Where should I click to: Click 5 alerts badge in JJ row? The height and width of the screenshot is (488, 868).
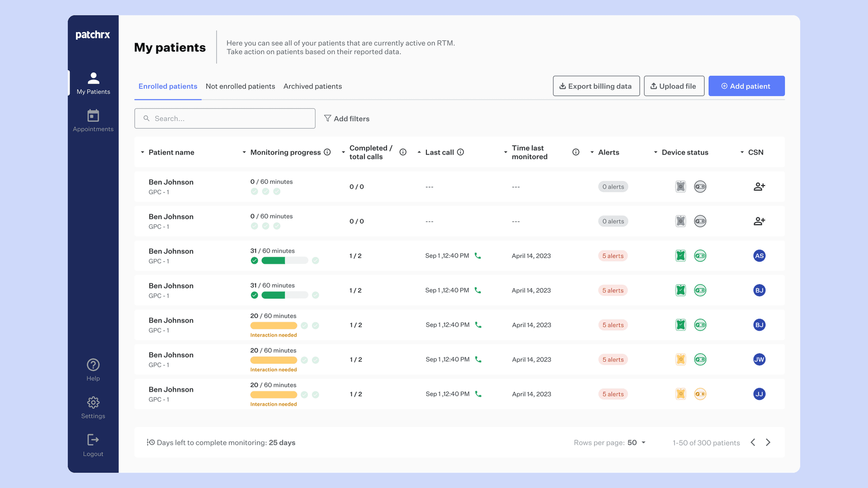(x=613, y=394)
